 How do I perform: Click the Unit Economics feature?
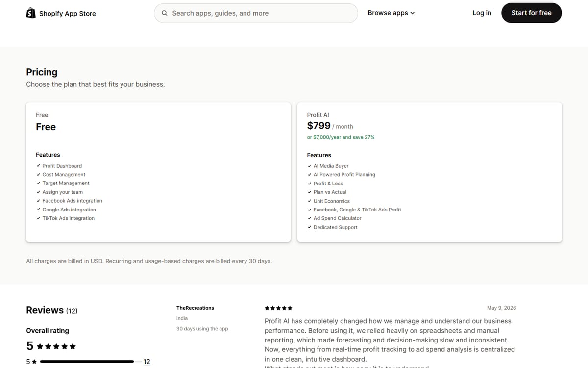[x=331, y=201]
